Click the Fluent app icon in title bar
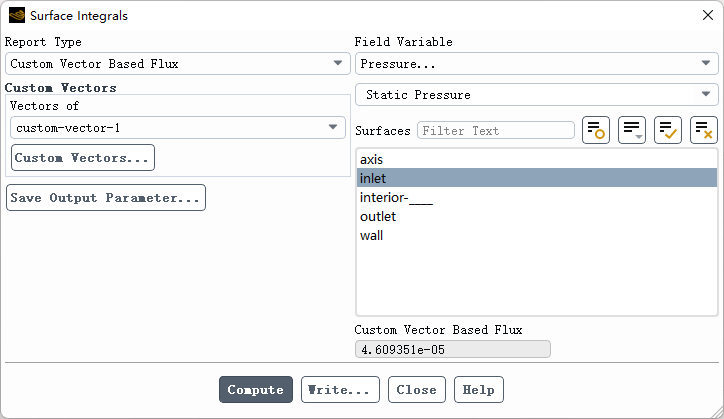This screenshot has height=419, width=724. (17, 15)
